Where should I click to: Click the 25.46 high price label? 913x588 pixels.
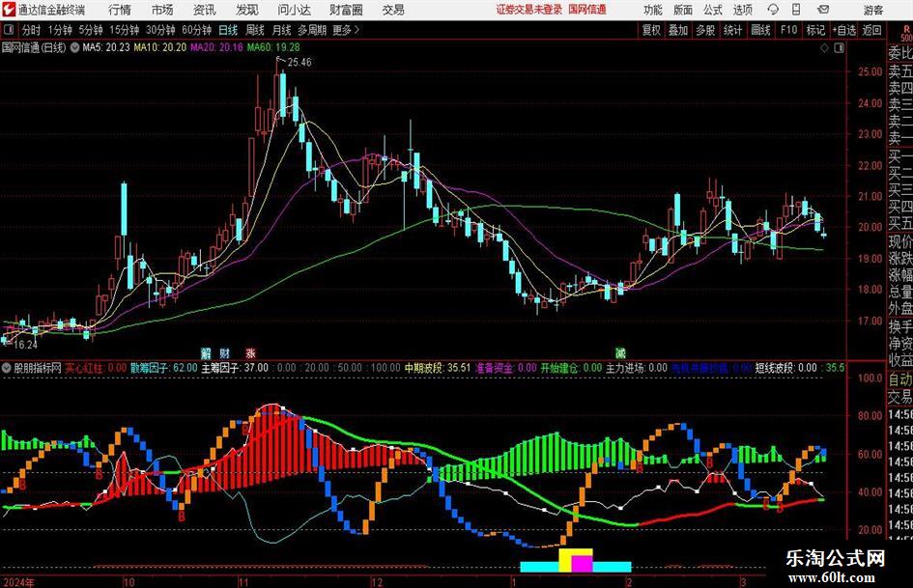(300, 63)
